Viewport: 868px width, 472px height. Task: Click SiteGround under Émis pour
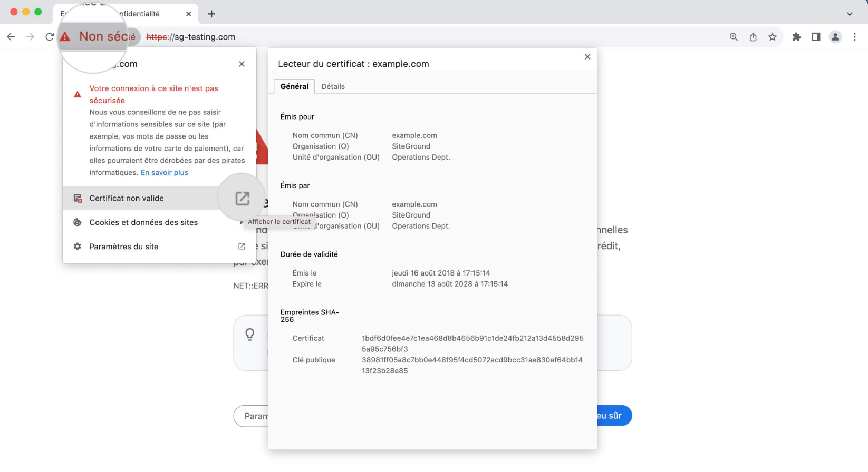pos(411,146)
